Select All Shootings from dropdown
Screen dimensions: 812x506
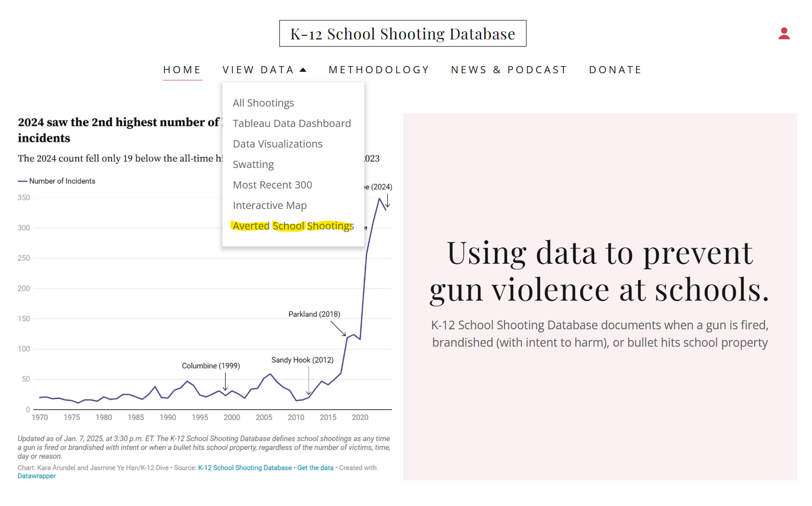click(x=264, y=103)
